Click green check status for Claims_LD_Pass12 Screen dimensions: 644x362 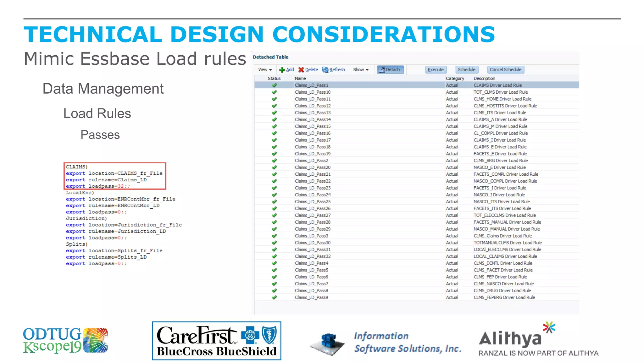coord(274,106)
